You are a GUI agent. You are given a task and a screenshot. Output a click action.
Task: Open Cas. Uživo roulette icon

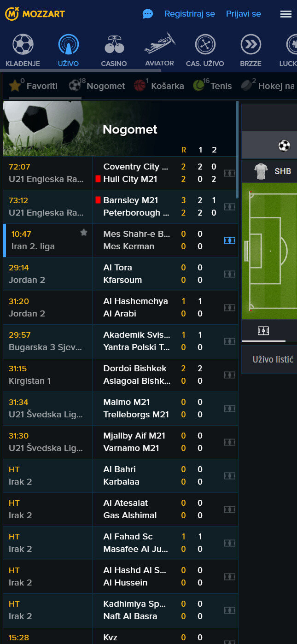tap(205, 45)
